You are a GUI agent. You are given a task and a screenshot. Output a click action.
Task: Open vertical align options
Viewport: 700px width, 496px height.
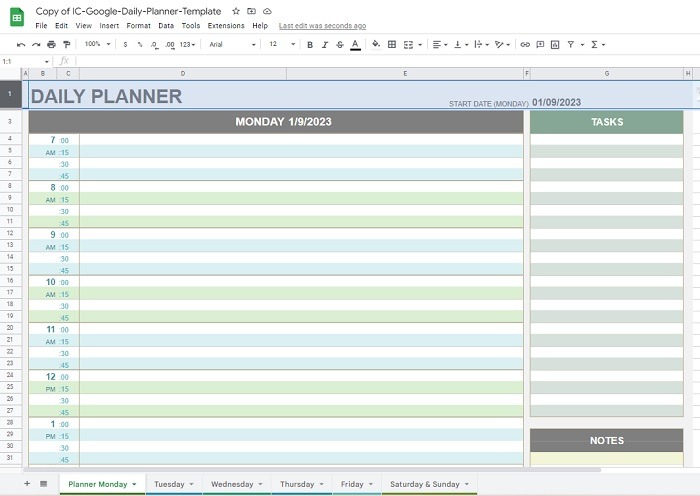(x=461, y=45)
